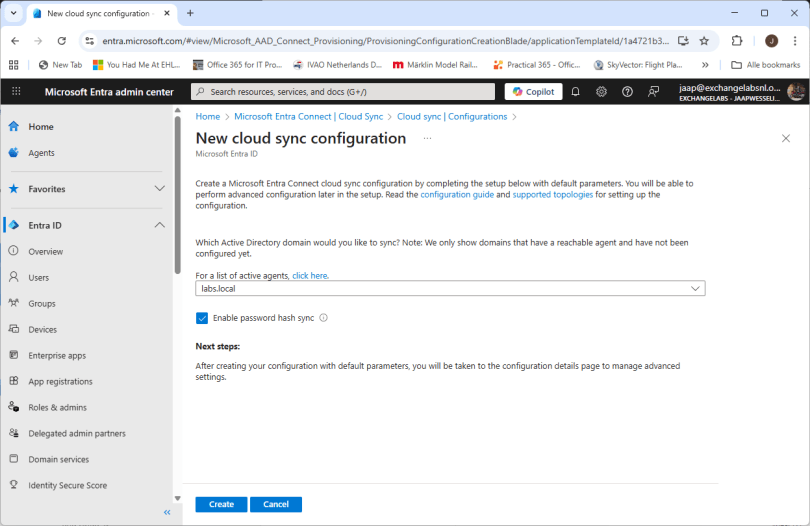Viewport: 810px width, 526px height.
Task: Open the portal waffle menu icon
Action: 16,91
